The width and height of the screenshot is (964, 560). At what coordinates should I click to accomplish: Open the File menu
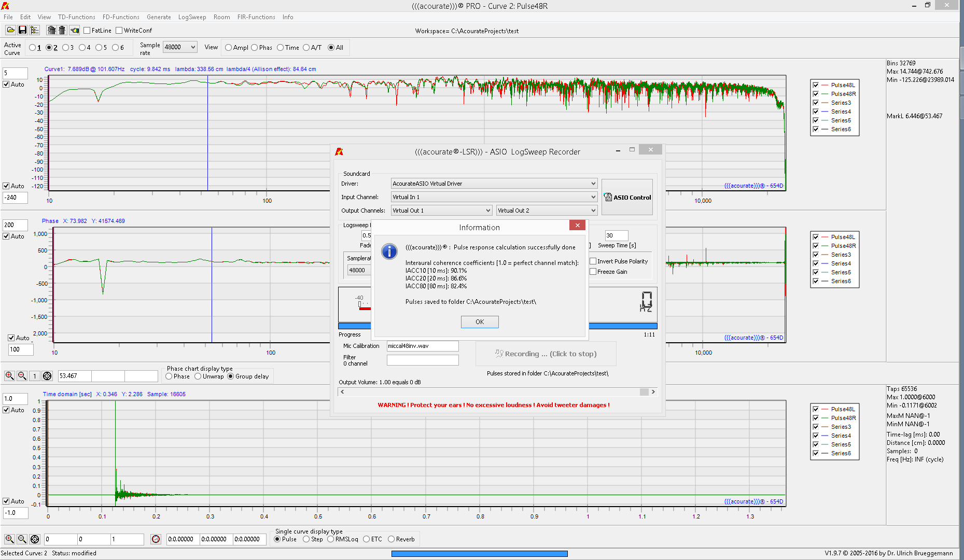coord(8,17)
